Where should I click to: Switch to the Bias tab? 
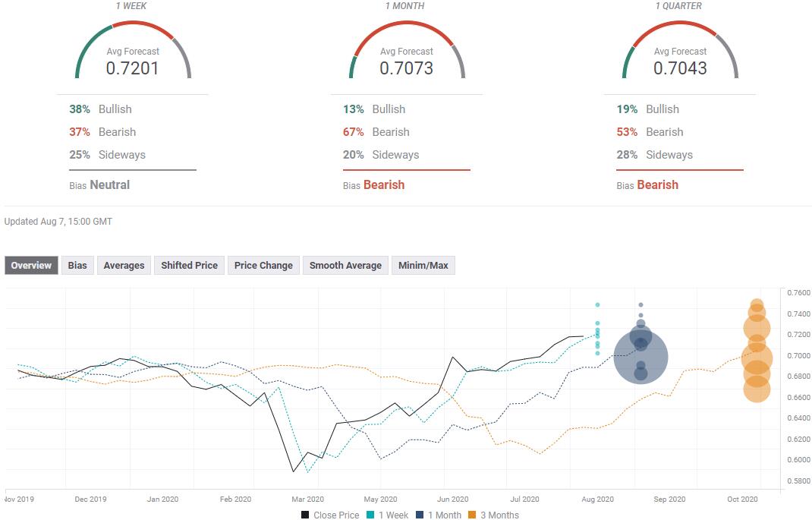77,265
